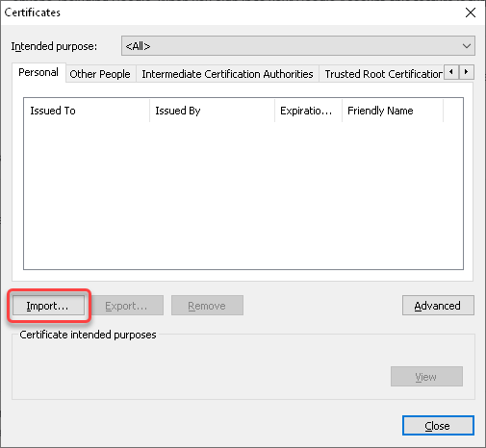
Task: Sort by Friendly Name column header
Action: [x=393, y=111]
